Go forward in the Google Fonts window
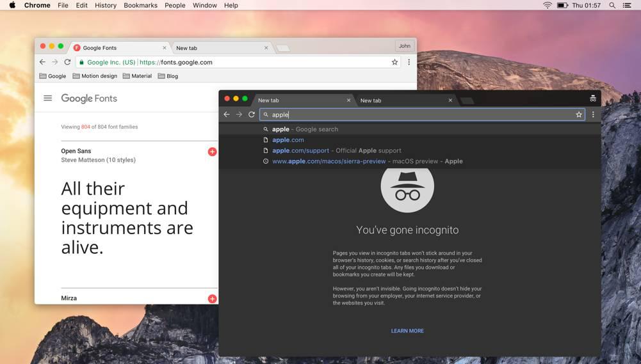 coord(55,62)
